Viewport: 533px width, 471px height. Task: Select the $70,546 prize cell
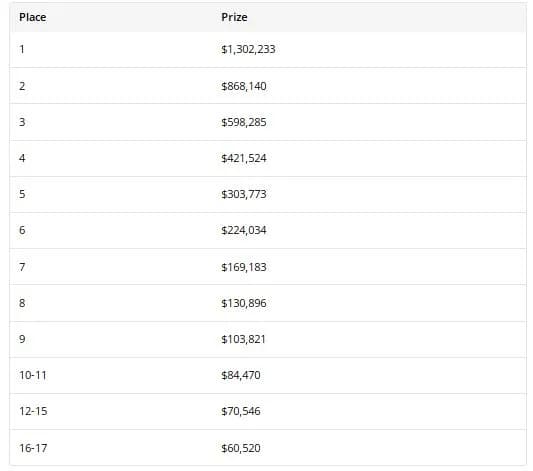point(241,411)
